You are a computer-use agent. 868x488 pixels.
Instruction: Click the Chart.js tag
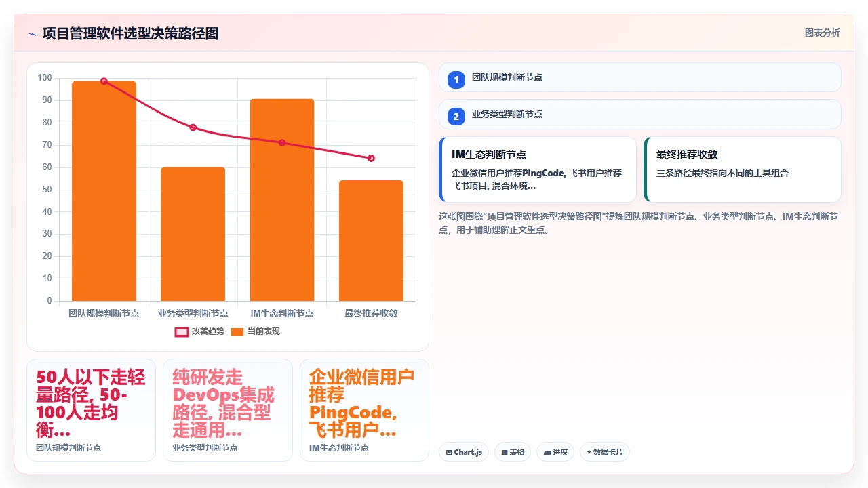(464, 452)
